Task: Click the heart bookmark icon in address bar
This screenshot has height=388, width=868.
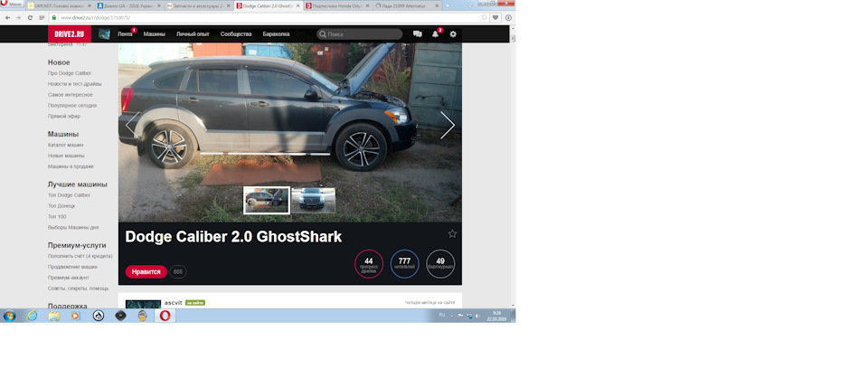Action: [495, 18]
